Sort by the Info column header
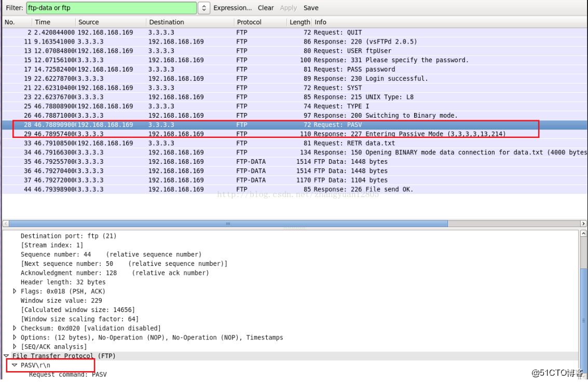Screen dimensions: 588x382 coord(449,22)
